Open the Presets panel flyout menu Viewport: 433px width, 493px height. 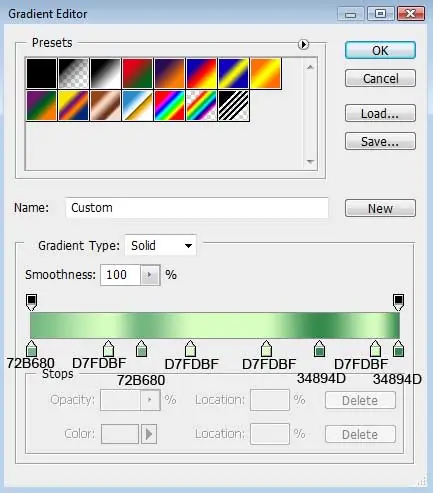coord(303,44)
